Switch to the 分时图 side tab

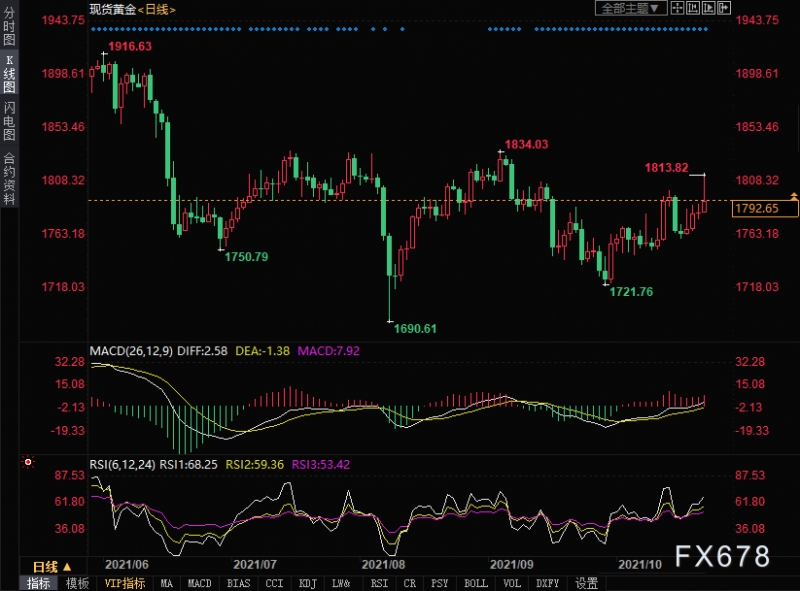[x=9, y=26]
